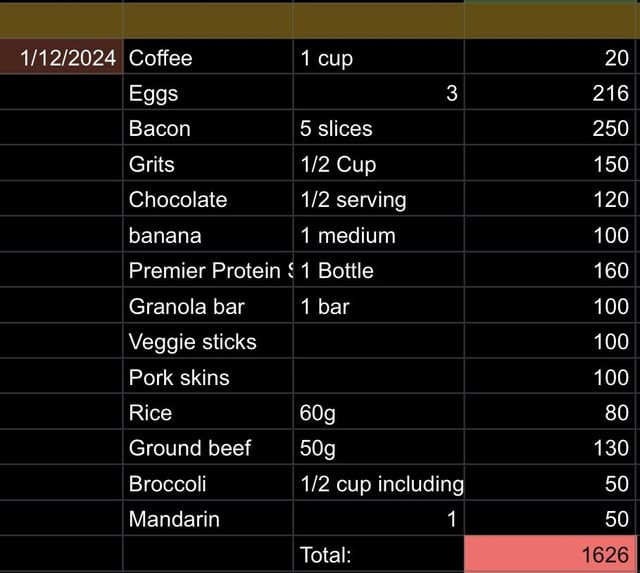Click the Chocolate 1/2 serving cell
This screenshot has width=640, height=573.
click(x=378, y=199)
